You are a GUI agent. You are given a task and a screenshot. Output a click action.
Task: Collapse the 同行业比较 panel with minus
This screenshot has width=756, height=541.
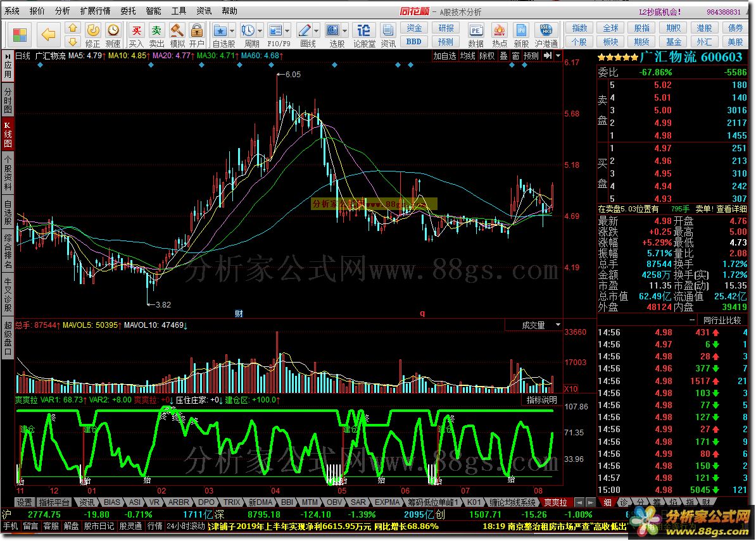692,320
